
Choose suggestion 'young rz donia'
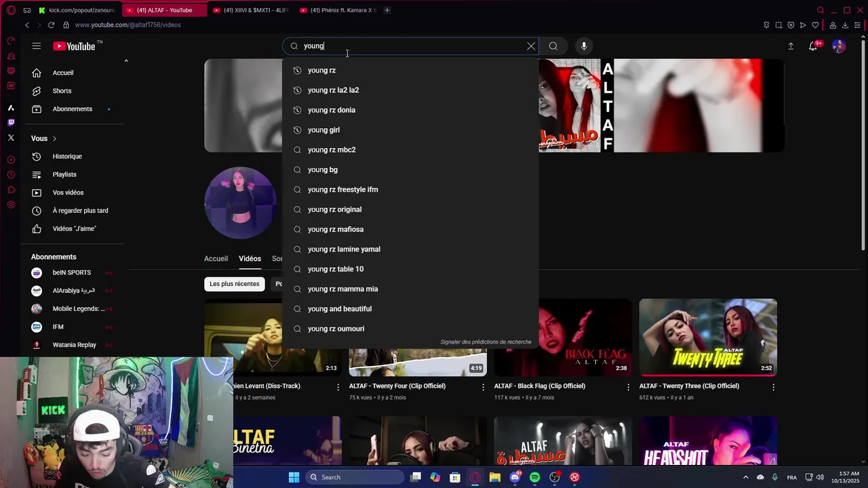(410, 110)
